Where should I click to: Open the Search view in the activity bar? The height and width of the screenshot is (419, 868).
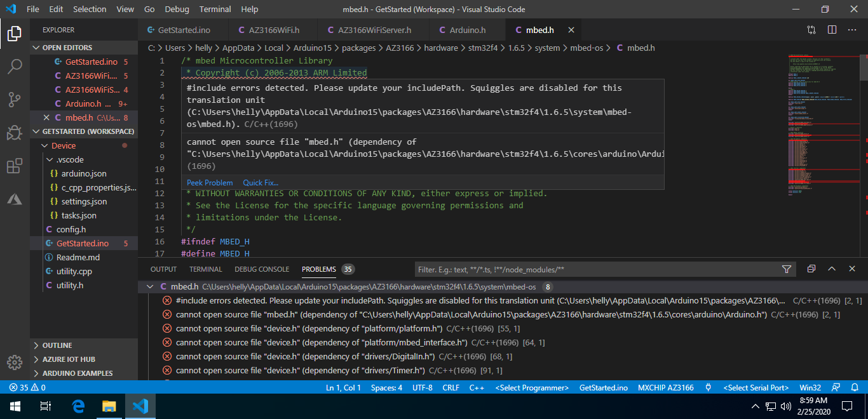pos(15,65)
